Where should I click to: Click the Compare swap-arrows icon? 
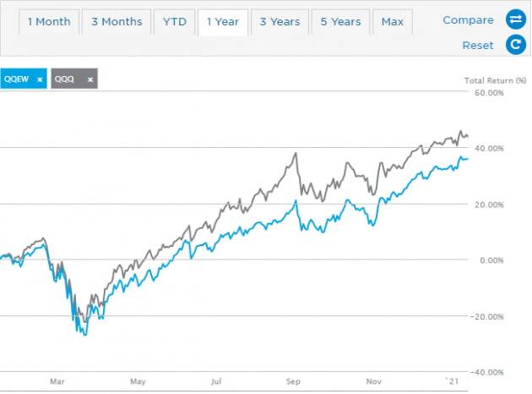point(514,20)
